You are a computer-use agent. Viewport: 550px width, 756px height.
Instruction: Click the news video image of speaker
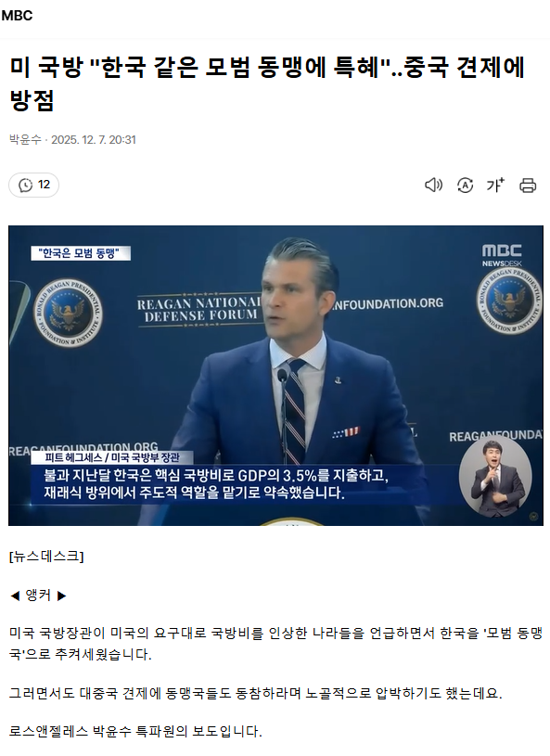tap(275, 376)
